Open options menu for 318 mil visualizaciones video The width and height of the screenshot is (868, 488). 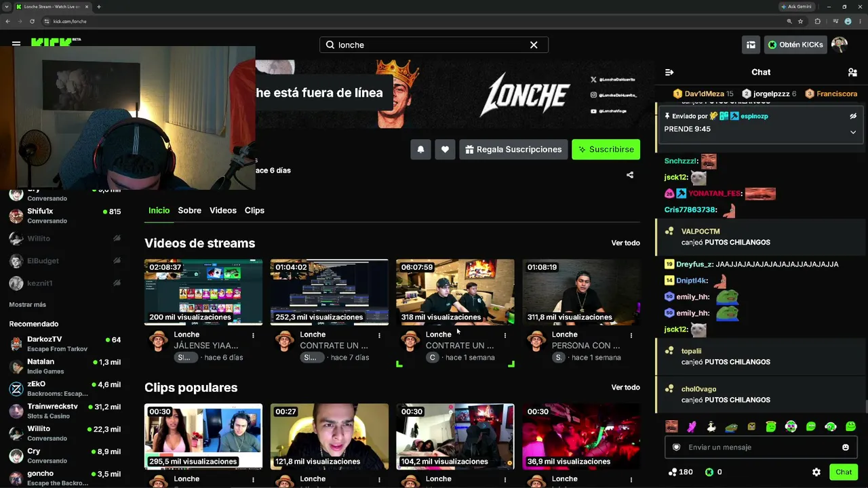(505, 335)
